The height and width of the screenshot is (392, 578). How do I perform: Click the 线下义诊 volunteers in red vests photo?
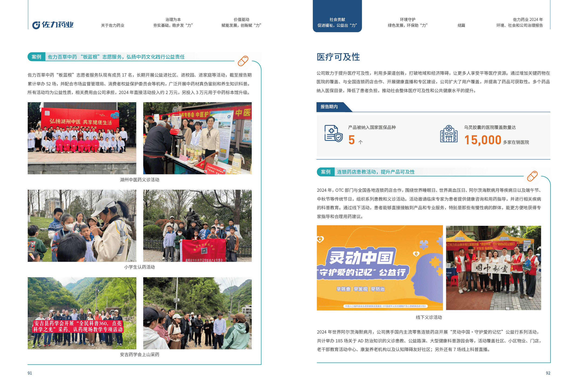coord(493,268)
